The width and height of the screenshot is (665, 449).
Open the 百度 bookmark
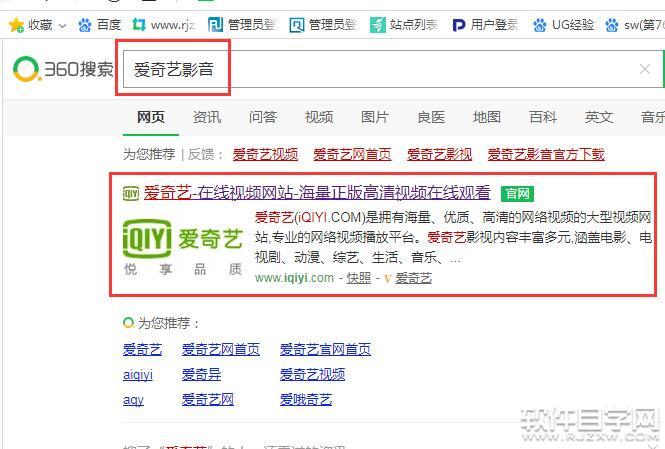coord(100,25)
